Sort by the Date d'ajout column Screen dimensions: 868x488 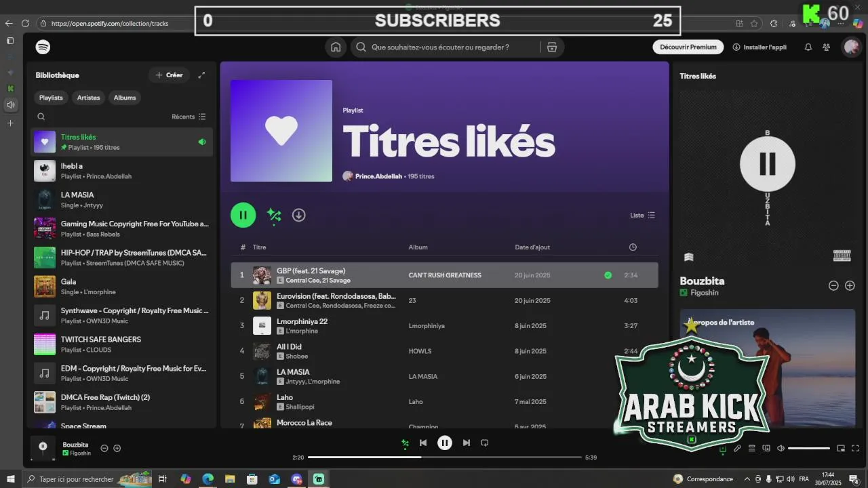(x=532, y=247)
